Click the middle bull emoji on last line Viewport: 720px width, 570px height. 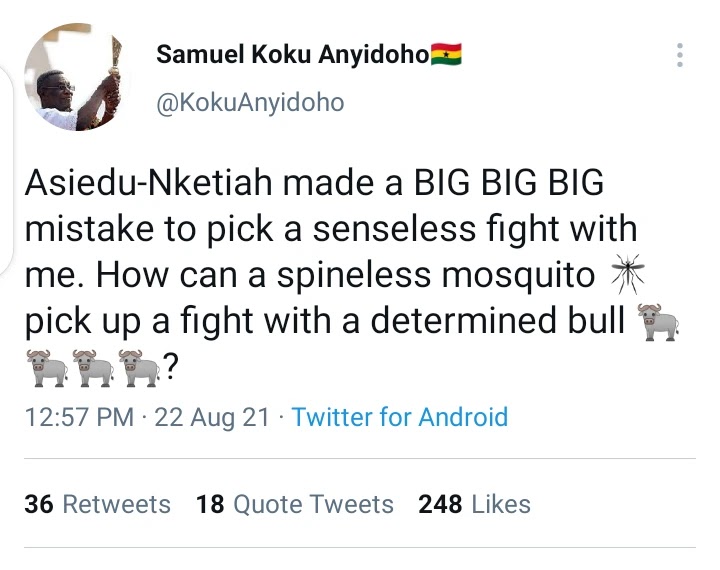(x=93, y=371)
